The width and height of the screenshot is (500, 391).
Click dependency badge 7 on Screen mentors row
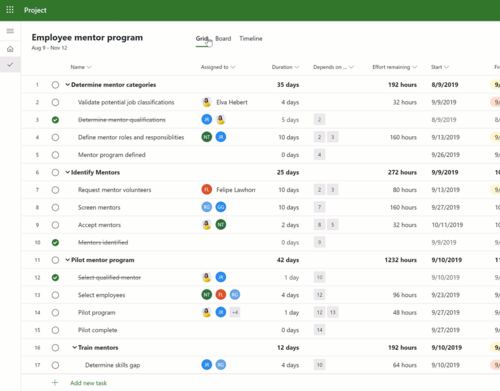click(319, 207)
